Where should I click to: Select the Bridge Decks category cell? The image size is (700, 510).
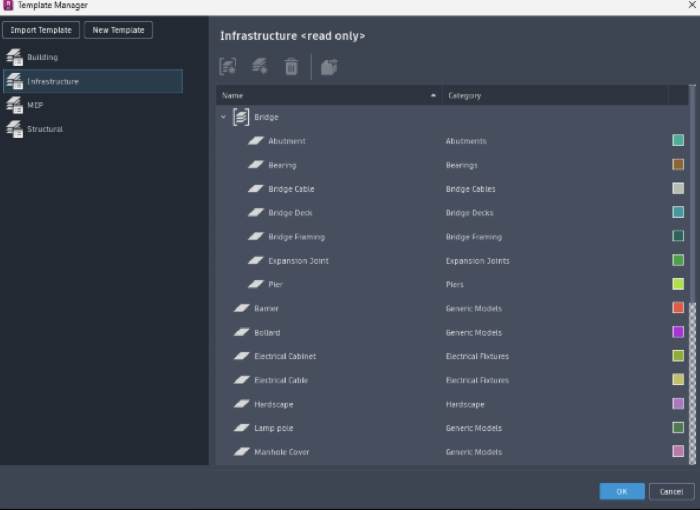(469, 213)
